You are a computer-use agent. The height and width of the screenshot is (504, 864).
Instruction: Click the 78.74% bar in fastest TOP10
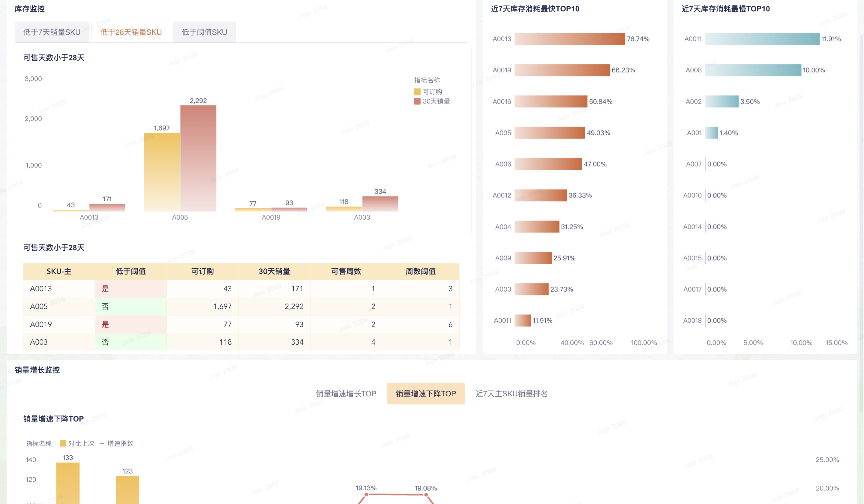click(570, 39)
